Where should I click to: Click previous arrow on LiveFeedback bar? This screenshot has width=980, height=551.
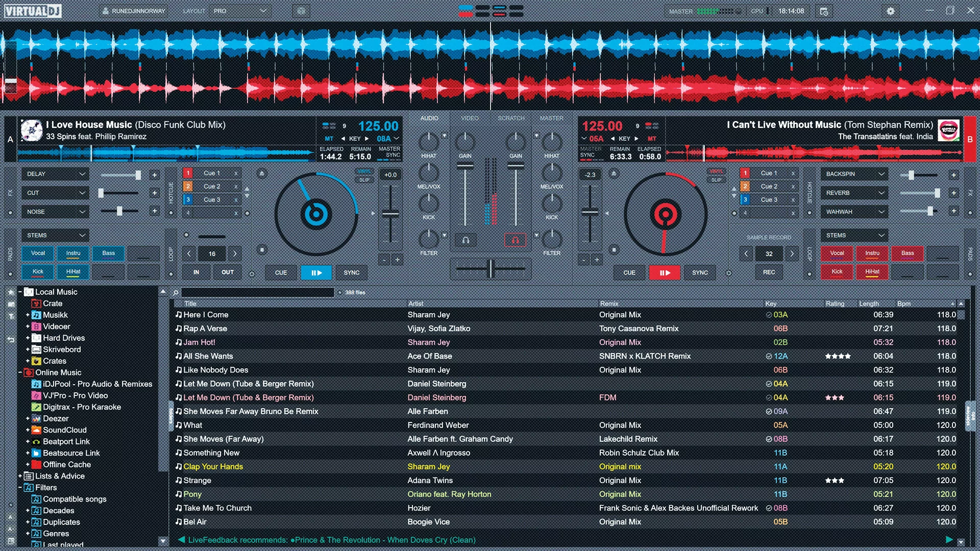click(181, 540)
